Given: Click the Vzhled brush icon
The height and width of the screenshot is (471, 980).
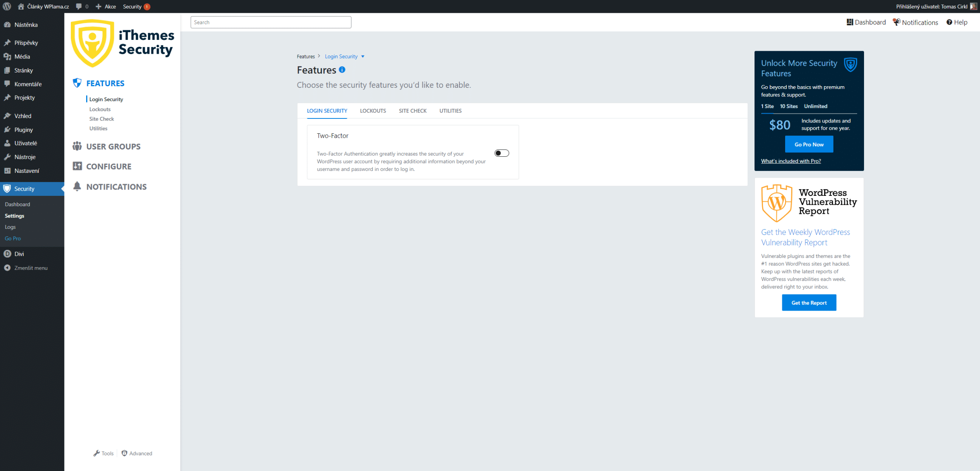Looking at the screenshot, I should (7, 116).
